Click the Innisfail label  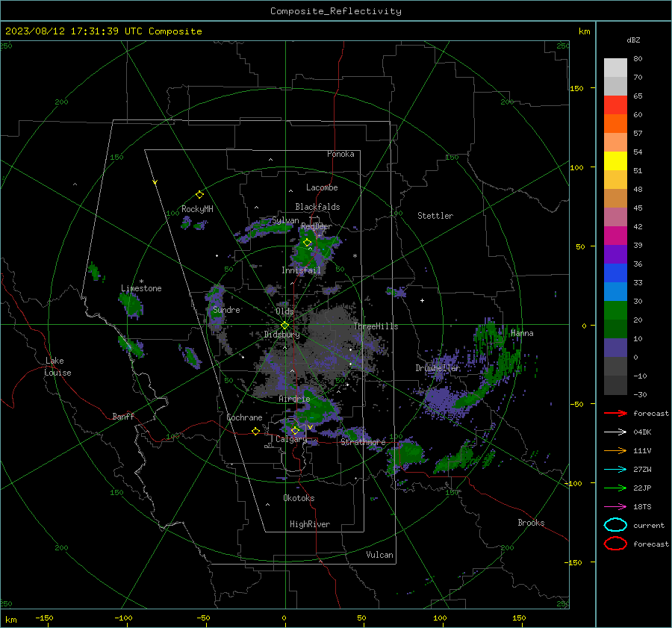[301, 270]
